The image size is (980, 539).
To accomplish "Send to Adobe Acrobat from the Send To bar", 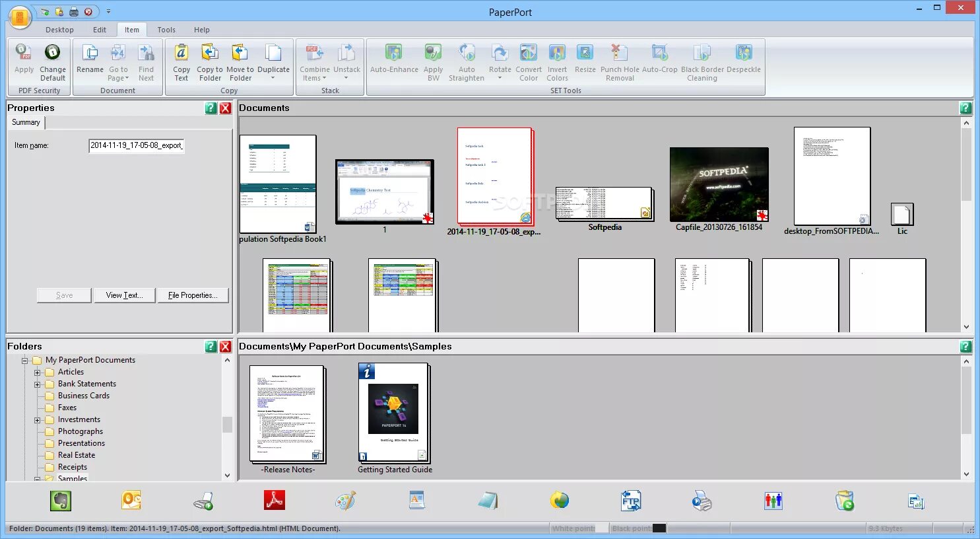I will (x=274, y=500).
